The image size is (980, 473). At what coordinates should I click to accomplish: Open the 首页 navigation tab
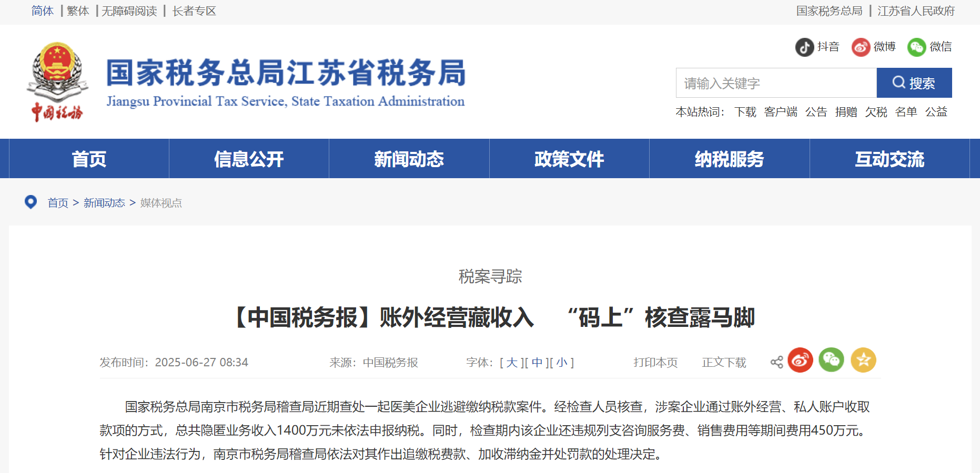89,159
